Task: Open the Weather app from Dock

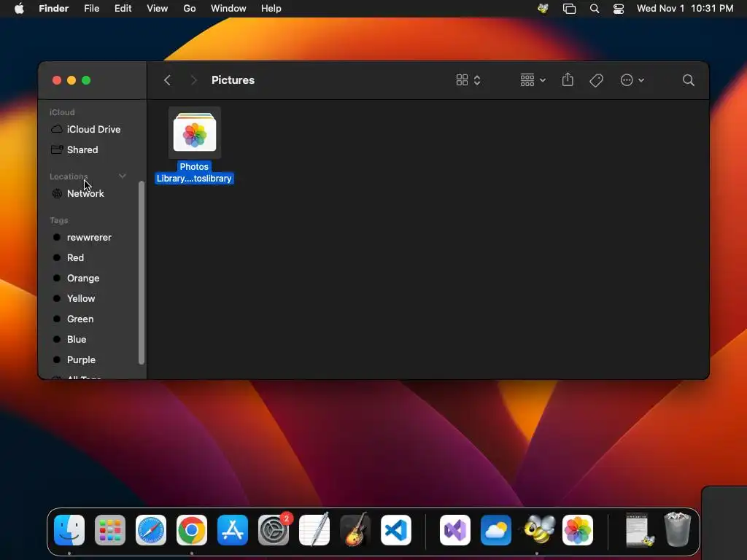Action: click(496, 530)
